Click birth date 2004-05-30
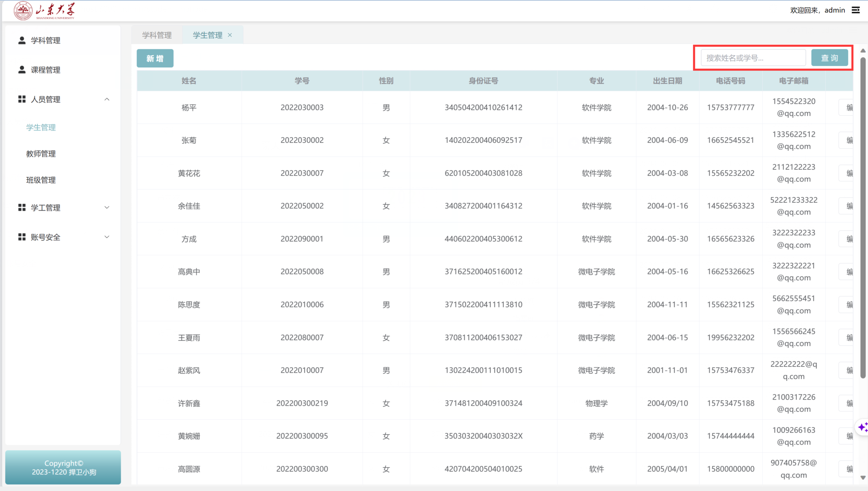The width and height of the screenshot is (868, 491). tap(668, 239)
